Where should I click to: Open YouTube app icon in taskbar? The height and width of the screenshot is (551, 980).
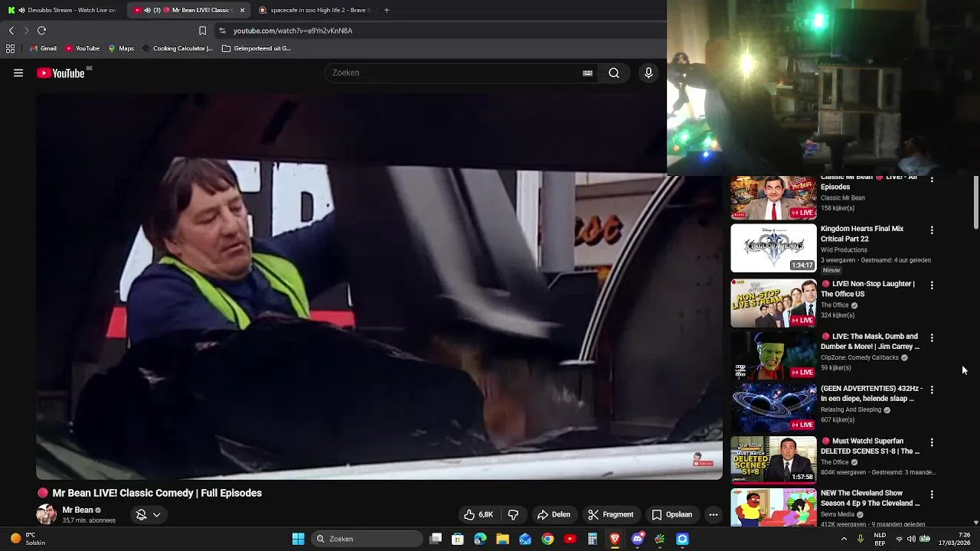point(570,539)
